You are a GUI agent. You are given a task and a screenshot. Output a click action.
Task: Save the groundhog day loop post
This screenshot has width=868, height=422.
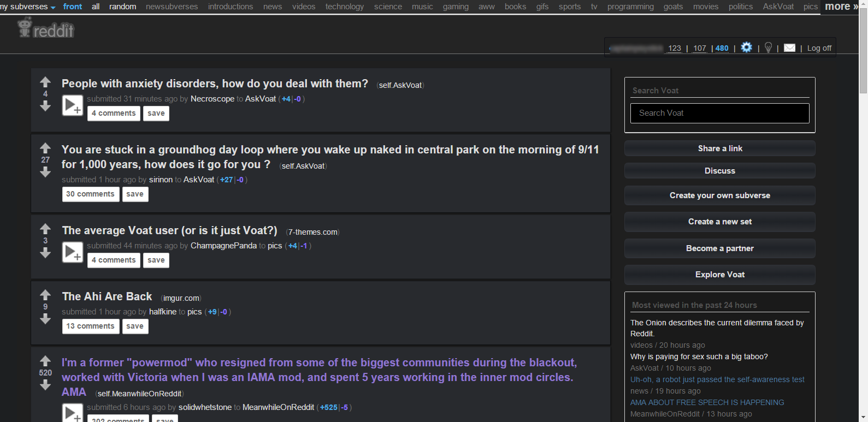tap(135, 194)
